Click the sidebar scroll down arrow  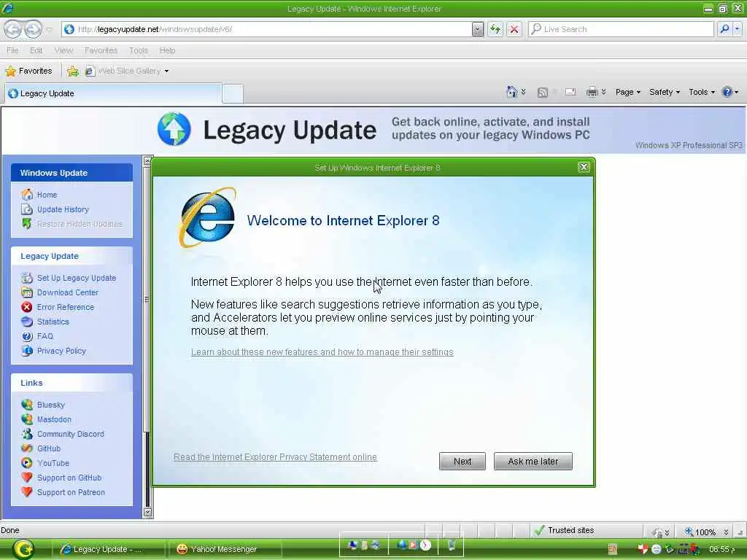click(x=147, y=513)
